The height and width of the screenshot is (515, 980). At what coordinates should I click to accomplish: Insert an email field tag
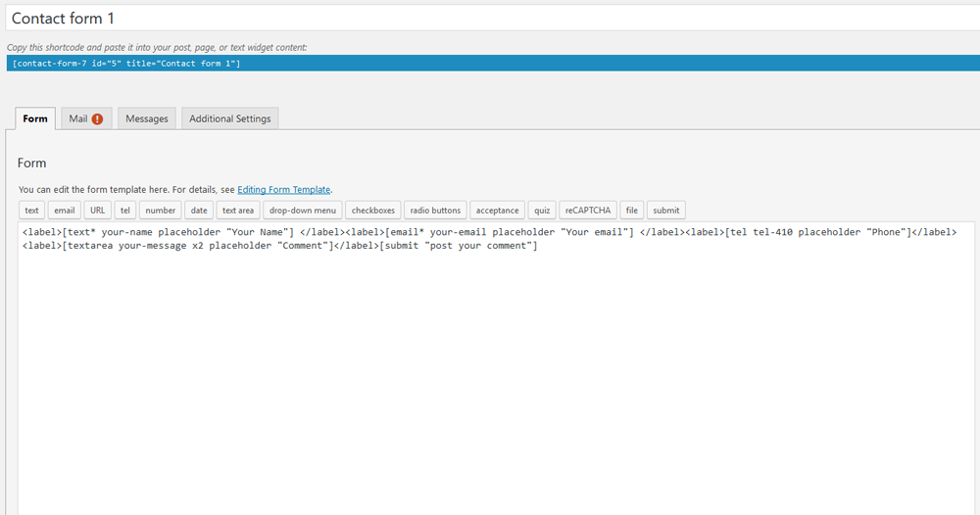tap(65, 211)
